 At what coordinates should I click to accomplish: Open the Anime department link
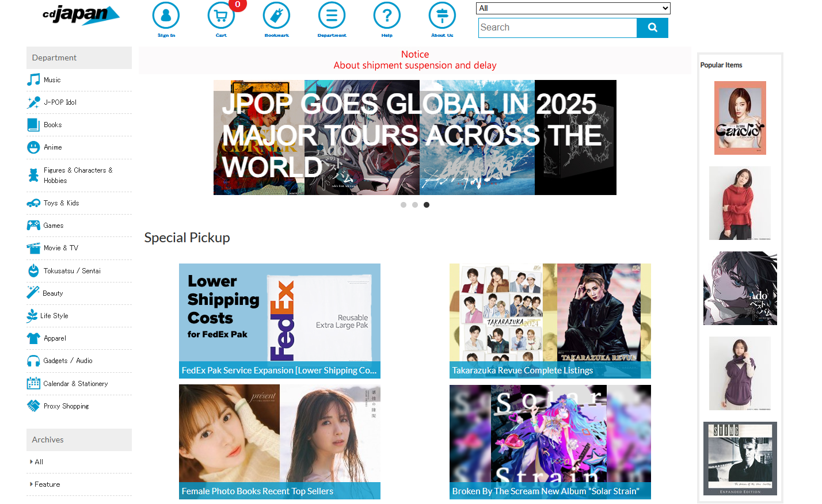[53, 147]
